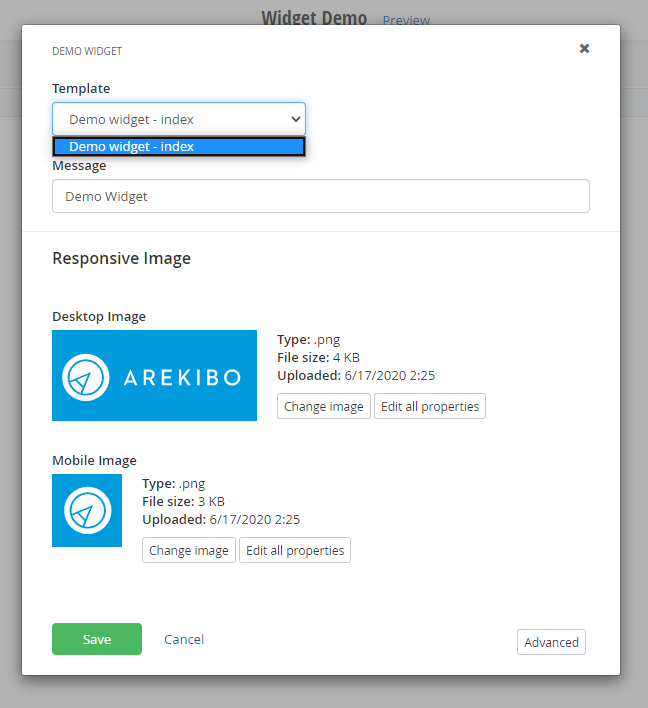Viewport: 648px width, 708px height.
Task: Edit all properties of Mobile Image
Action: click(295, 550)
